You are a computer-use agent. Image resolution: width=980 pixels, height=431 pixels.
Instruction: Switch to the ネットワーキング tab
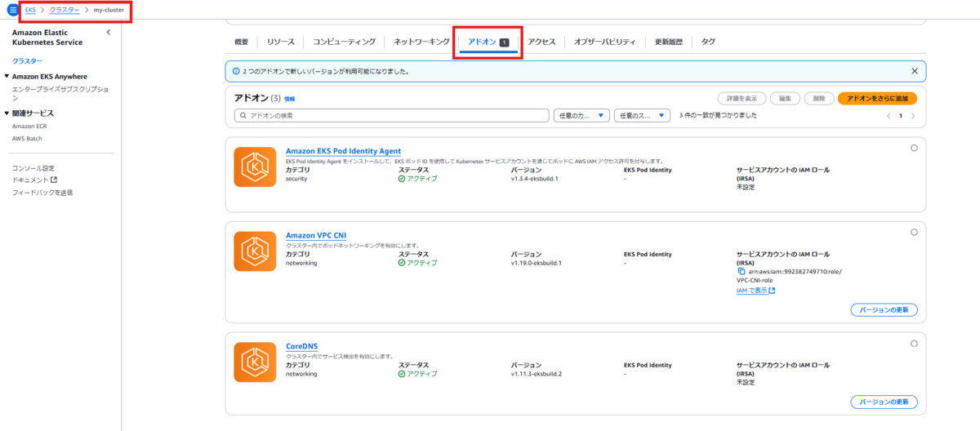[421, 41]
